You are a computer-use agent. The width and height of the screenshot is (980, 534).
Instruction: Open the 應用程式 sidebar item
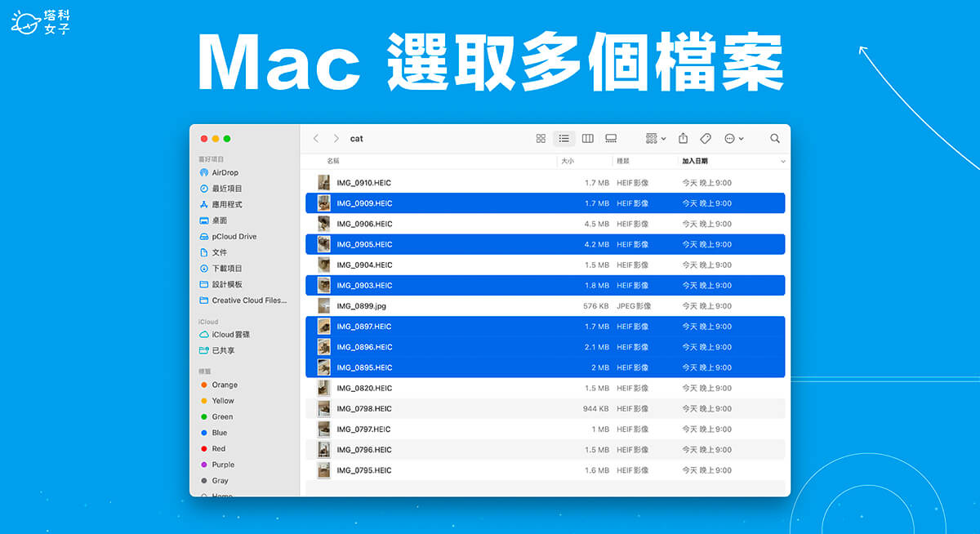[227, 204]
